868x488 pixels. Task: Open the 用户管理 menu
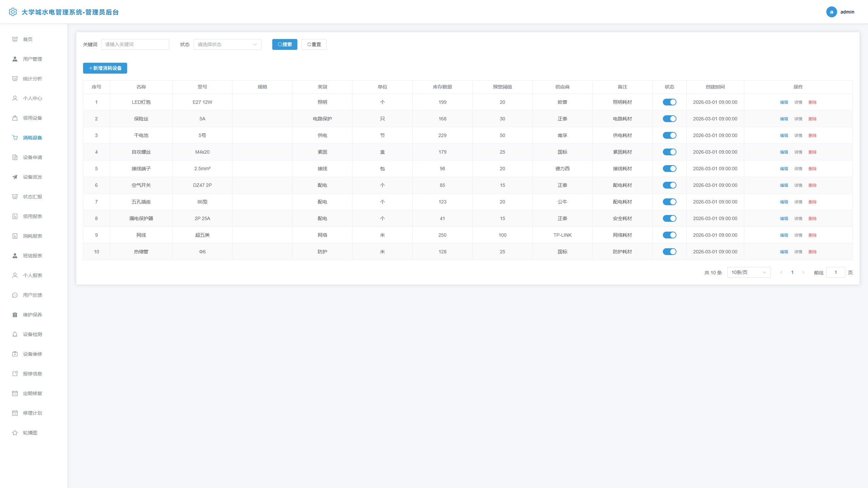(33, 59)
